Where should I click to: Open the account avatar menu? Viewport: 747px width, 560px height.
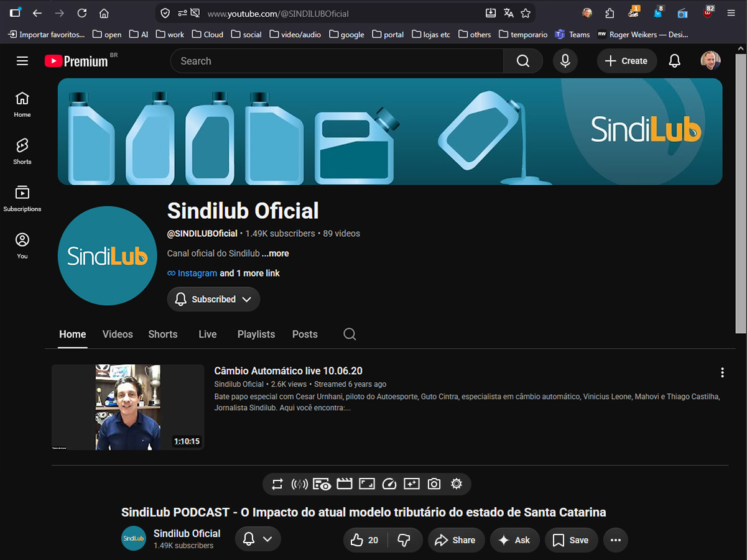[711, 61]
